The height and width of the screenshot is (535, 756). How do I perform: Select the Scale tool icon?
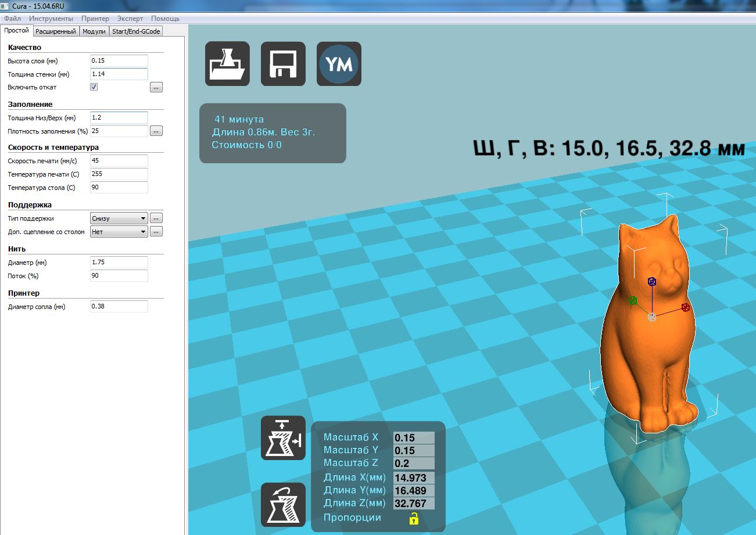pos(283,437)
